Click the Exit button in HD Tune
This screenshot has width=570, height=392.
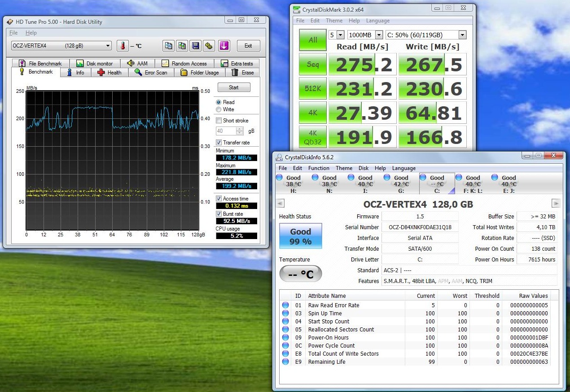(x=248, y=46)
